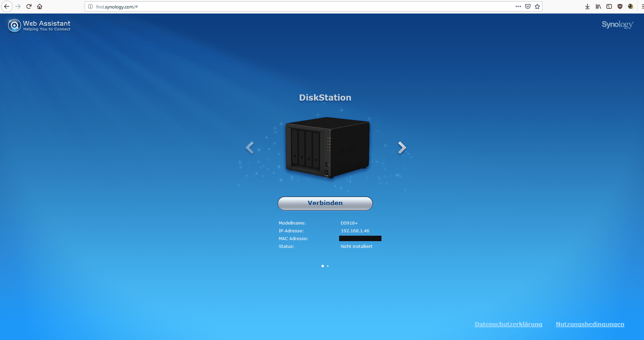
Task: Open the browser library icon
Action: tap(598, 6)
